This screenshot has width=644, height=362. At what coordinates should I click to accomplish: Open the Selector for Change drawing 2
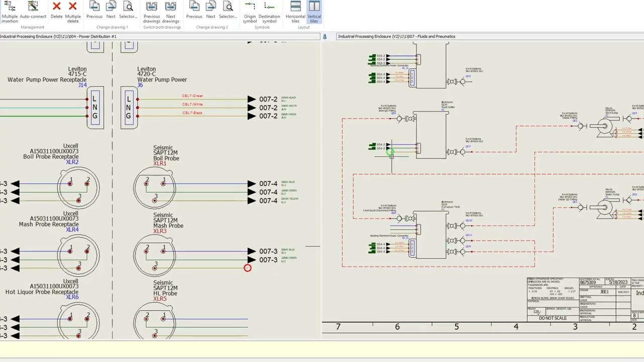(x=228, y=11)
